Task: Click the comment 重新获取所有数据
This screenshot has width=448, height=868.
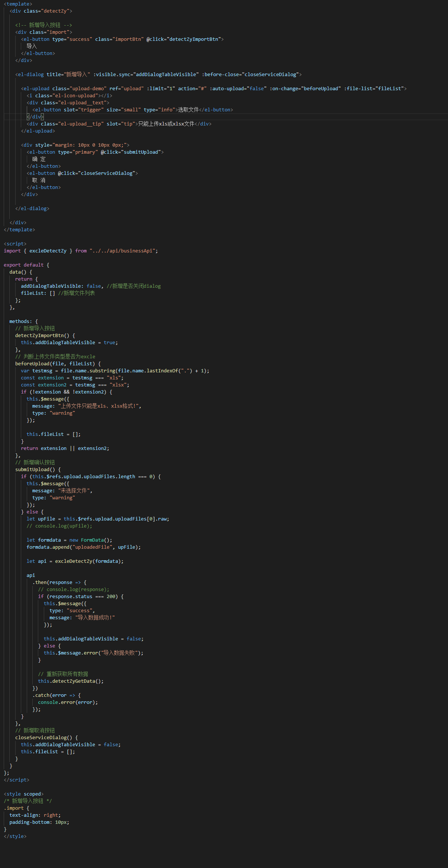Action: tap(63, 674)
